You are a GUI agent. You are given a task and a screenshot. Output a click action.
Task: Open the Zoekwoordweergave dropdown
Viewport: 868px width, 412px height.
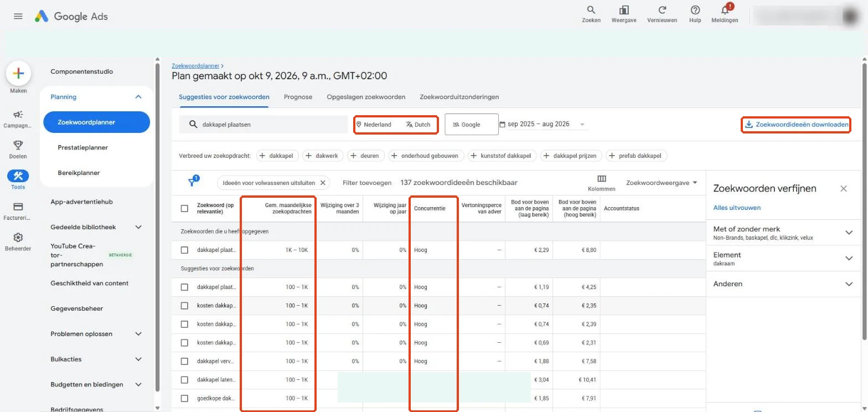click(x=662, y=183)
